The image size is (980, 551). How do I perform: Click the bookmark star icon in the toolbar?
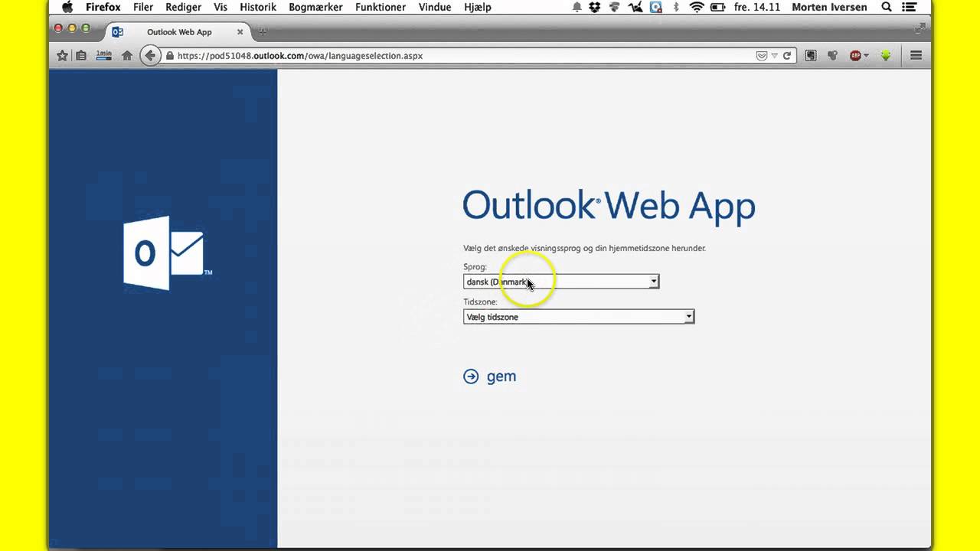63,56
